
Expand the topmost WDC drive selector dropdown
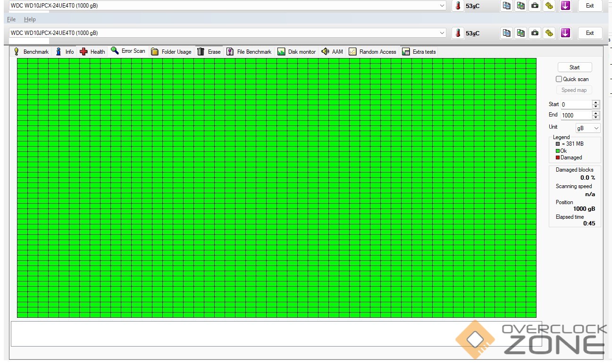[442, 6]
